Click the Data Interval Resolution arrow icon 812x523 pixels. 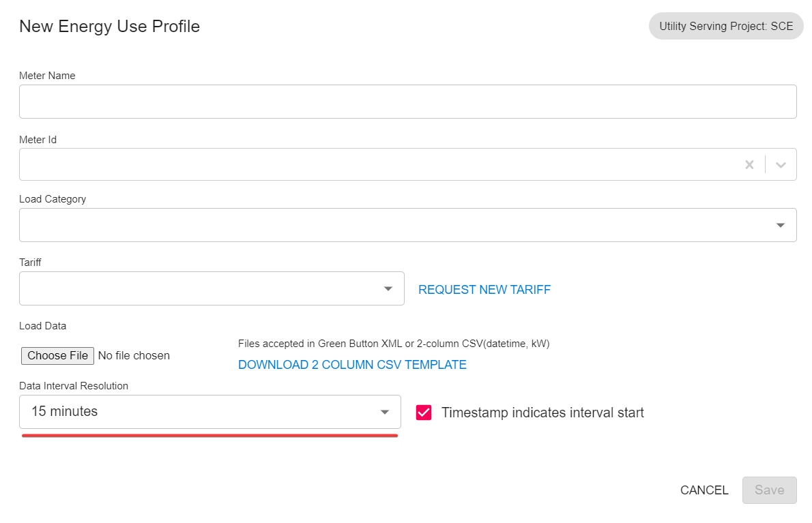click(385, 412)
